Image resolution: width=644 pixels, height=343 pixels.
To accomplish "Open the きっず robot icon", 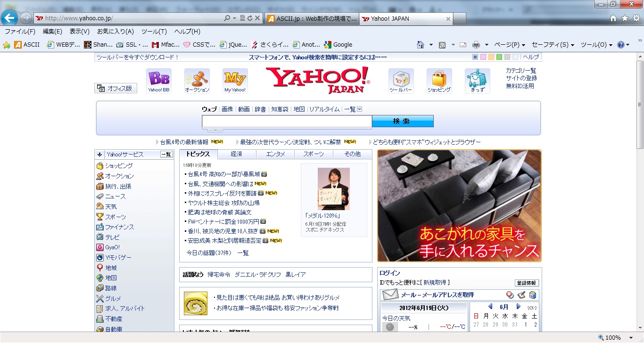I will point(478,81).
